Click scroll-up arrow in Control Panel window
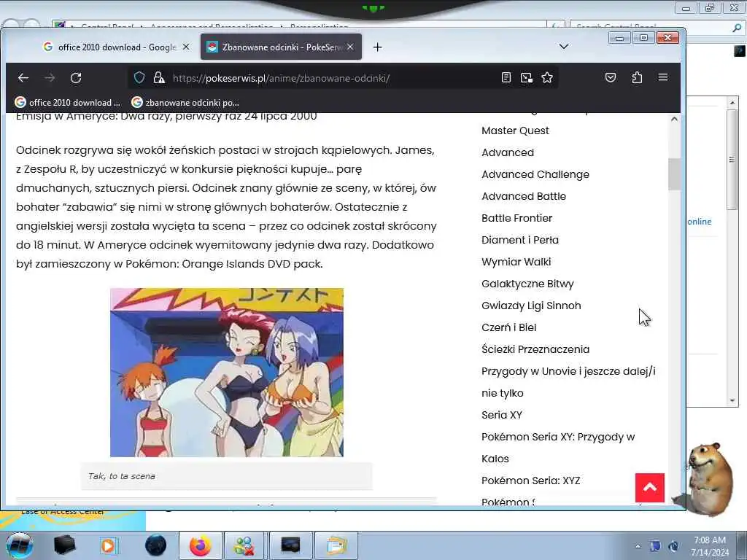This screenshot has height=560, width=747. point(732,102)
